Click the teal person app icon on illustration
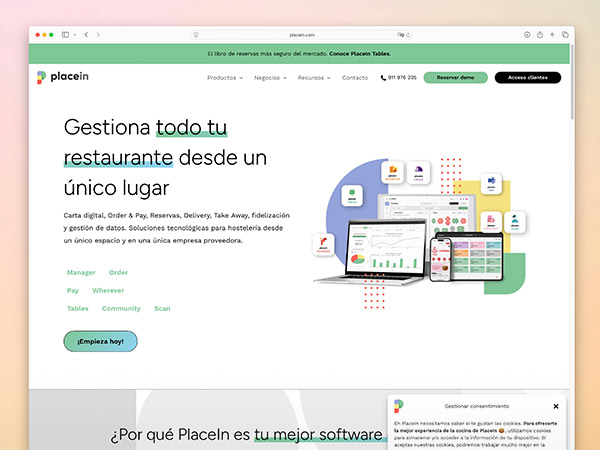 click(x=515, y=222)
